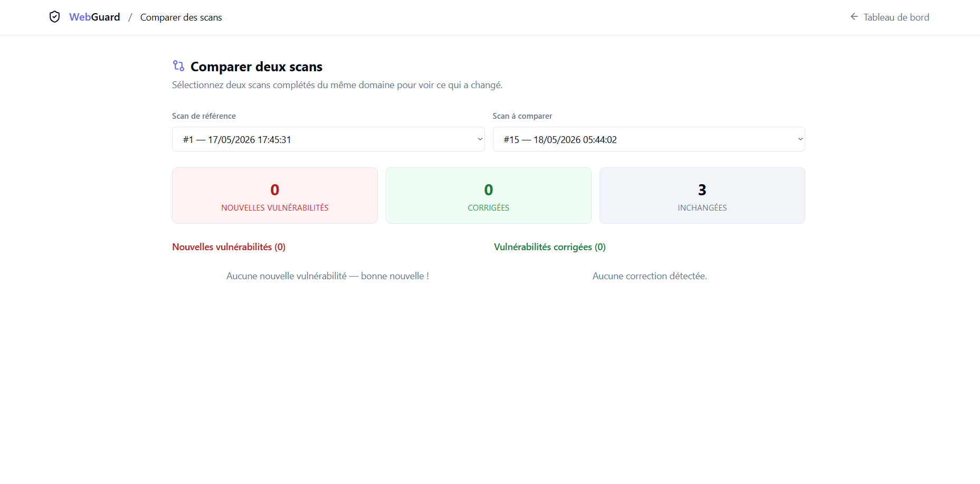Click the chevron arrow of reference scan select
This screenshot has height=484, width=980.
point(480,139)
